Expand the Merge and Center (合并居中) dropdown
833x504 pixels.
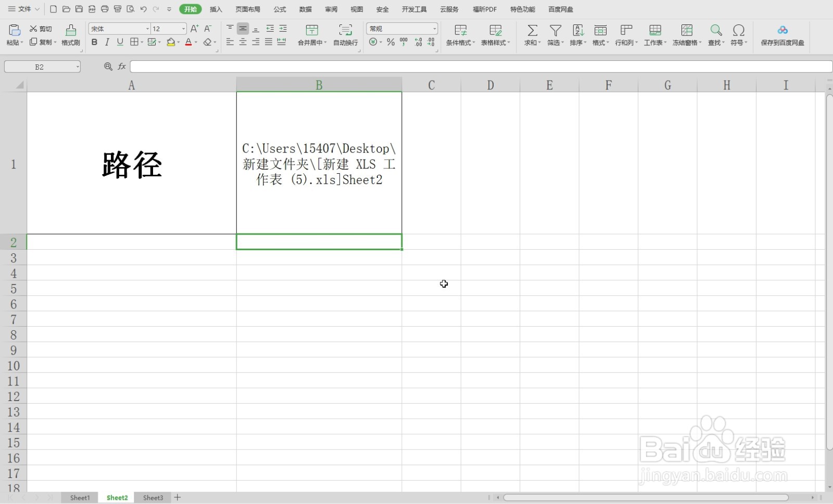[325, 43]
